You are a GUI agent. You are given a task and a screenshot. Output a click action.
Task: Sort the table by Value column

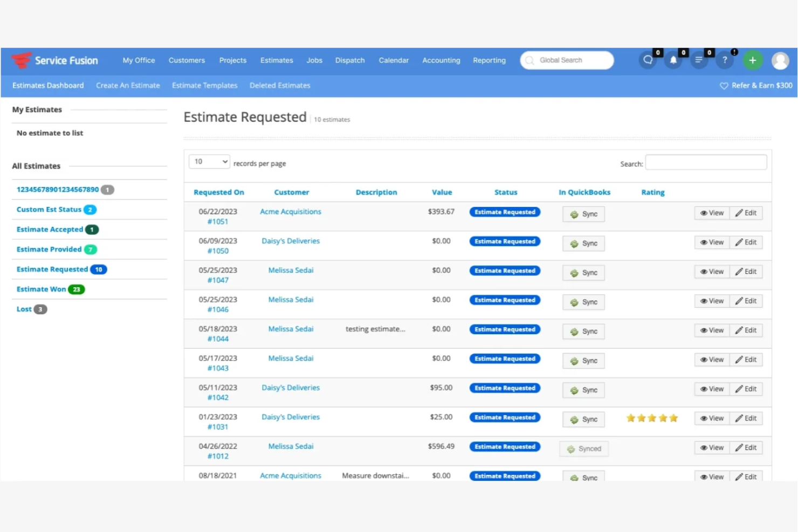[442, 192]
